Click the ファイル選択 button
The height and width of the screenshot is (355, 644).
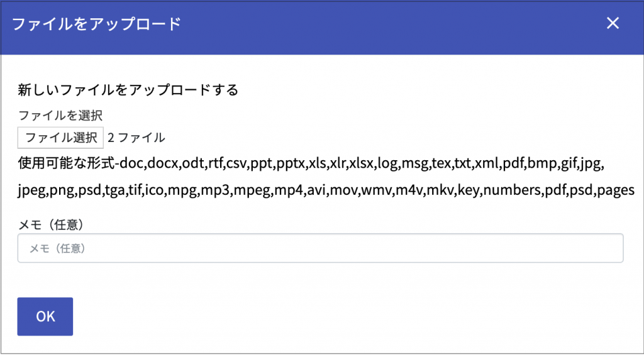pos(60,138)
